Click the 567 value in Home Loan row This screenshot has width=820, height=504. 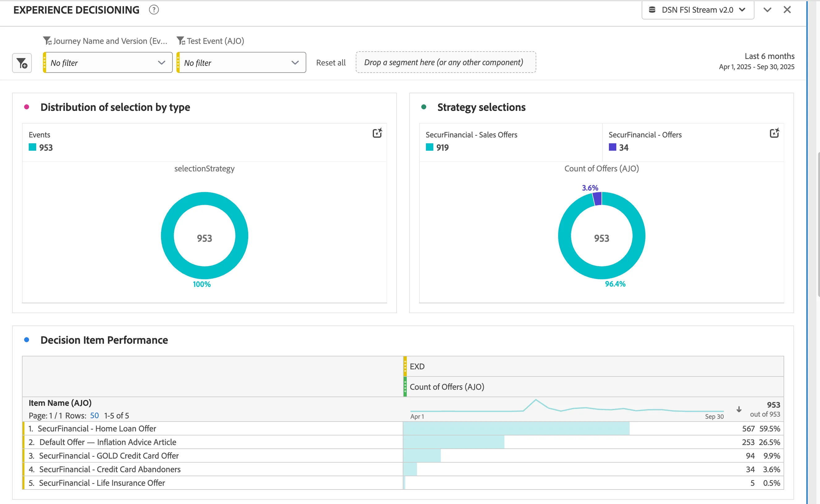coord(748,428)
